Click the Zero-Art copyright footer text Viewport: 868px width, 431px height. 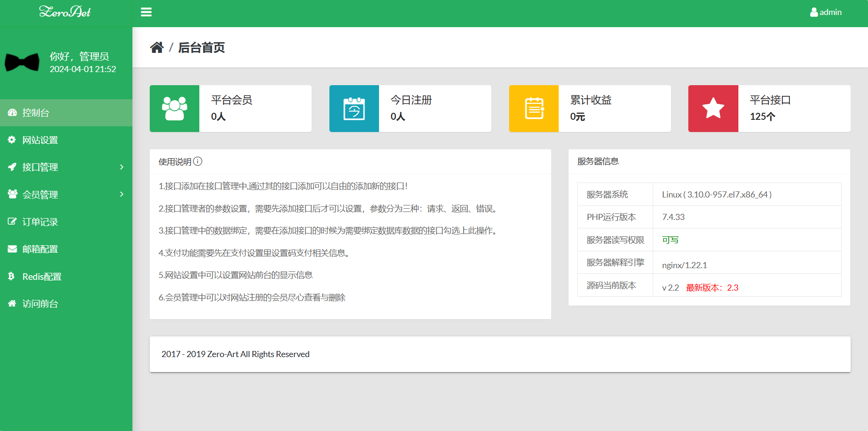pos(235,354)
